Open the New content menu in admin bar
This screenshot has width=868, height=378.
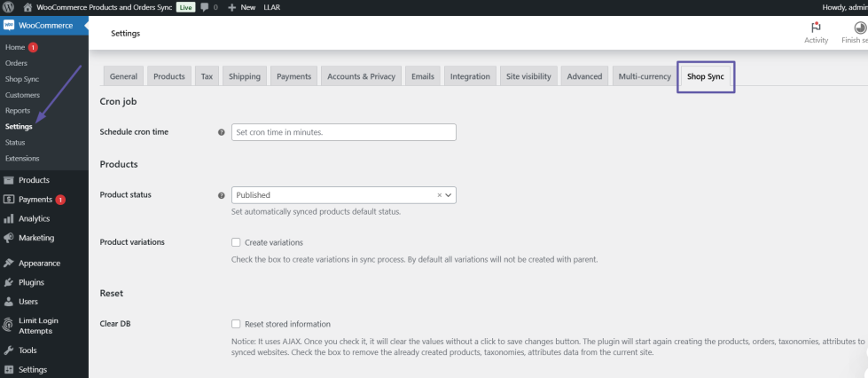coord(242,7)
